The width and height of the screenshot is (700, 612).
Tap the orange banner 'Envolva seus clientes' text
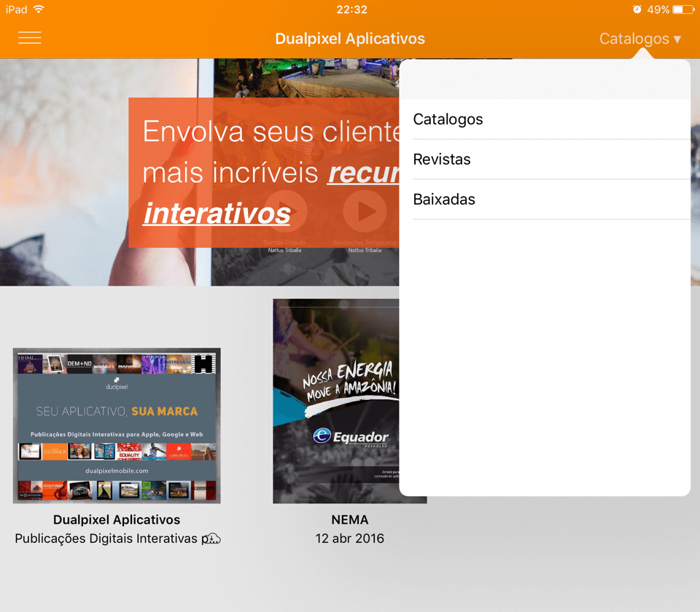271,132
